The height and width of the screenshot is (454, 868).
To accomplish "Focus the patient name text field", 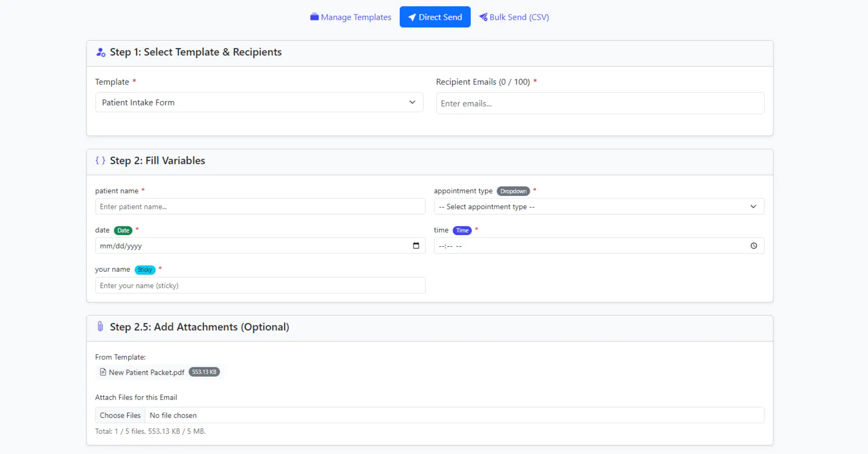I will (x=260, y=207).
